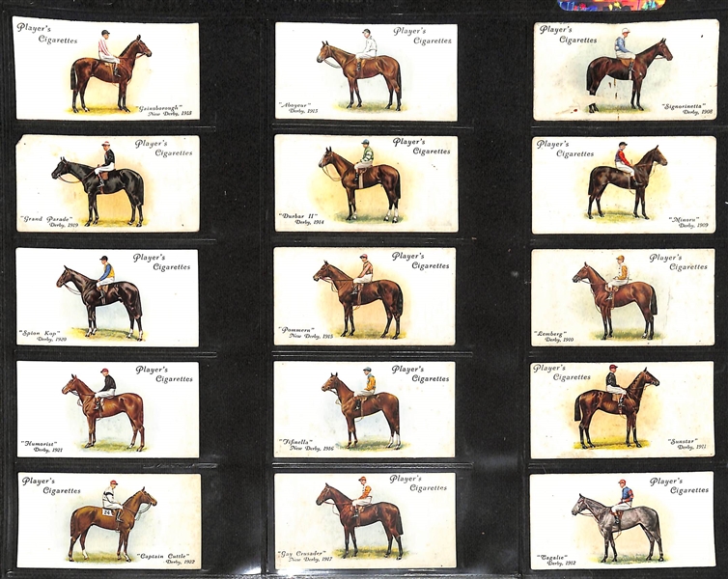This screenshot has height=579, width=728.
Task: Select the Gainsborough New Derby 1918 card
Action: (107, 69)
